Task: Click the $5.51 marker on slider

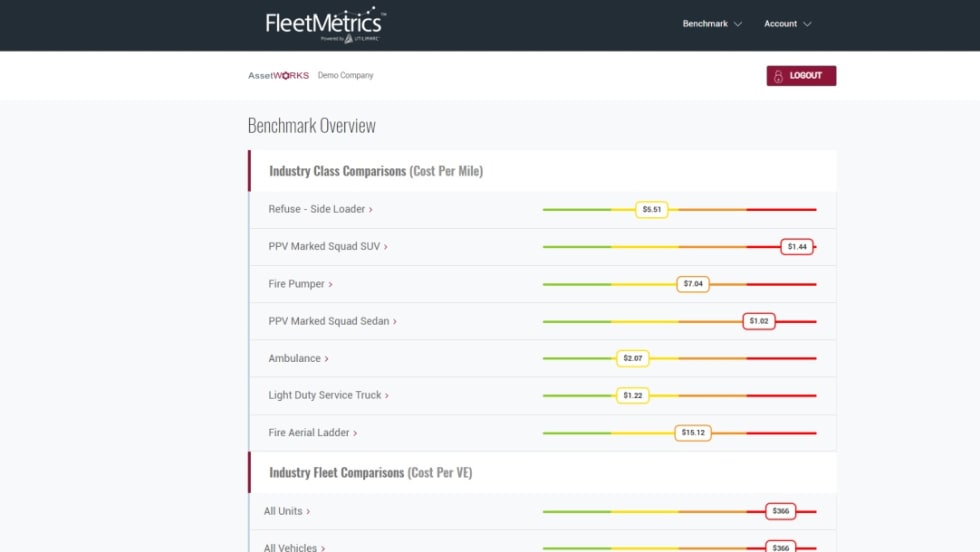Action: pos(652,210)
